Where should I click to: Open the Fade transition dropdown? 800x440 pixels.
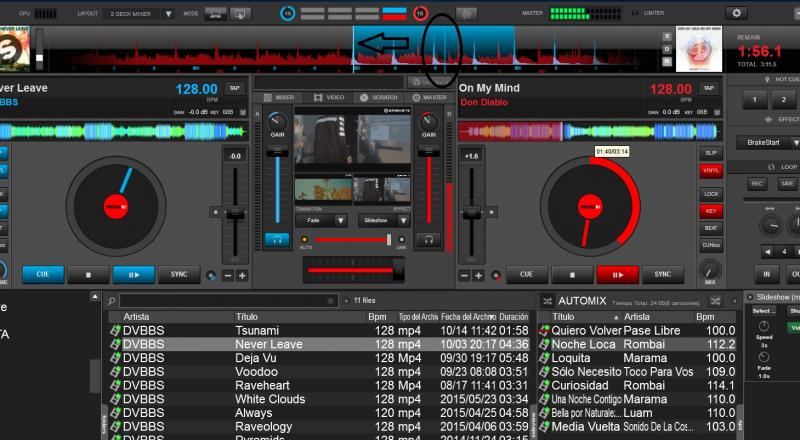pos(321,220)
